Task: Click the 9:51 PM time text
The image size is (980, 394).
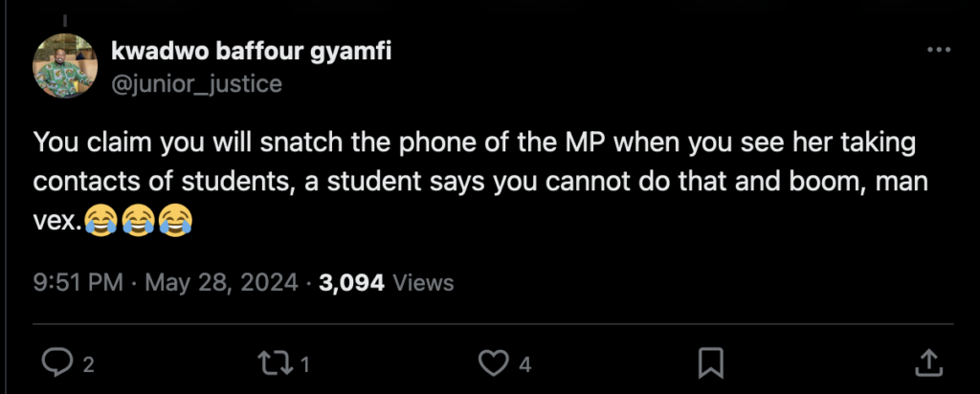Action: [x=78, y=282]
